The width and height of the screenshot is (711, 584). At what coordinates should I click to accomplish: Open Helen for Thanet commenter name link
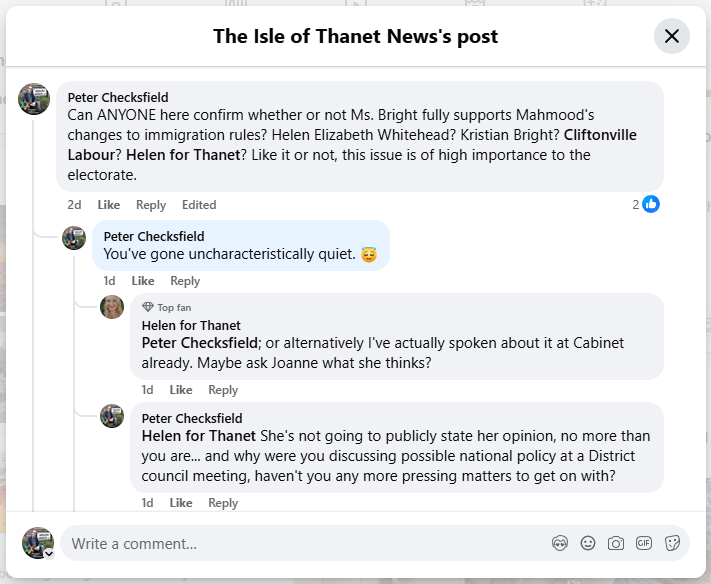point(191,326)
